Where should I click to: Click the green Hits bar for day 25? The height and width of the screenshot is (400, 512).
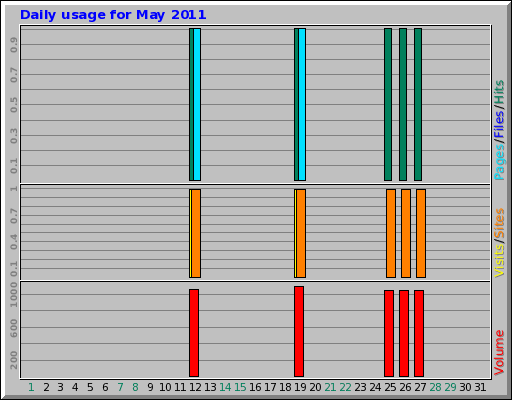coord(388,104)
